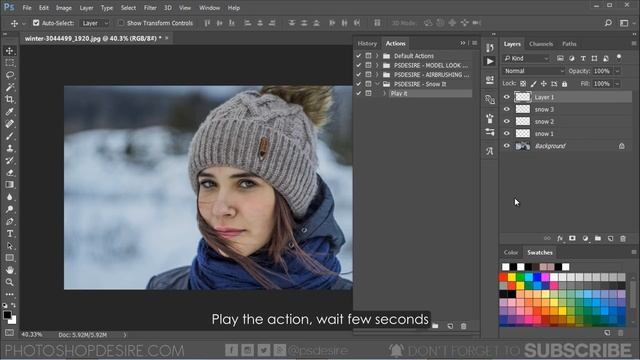This screenshot has width=640, height=360.
Task: Select the Magic Wand tool
Action: [x=9, y=87]
